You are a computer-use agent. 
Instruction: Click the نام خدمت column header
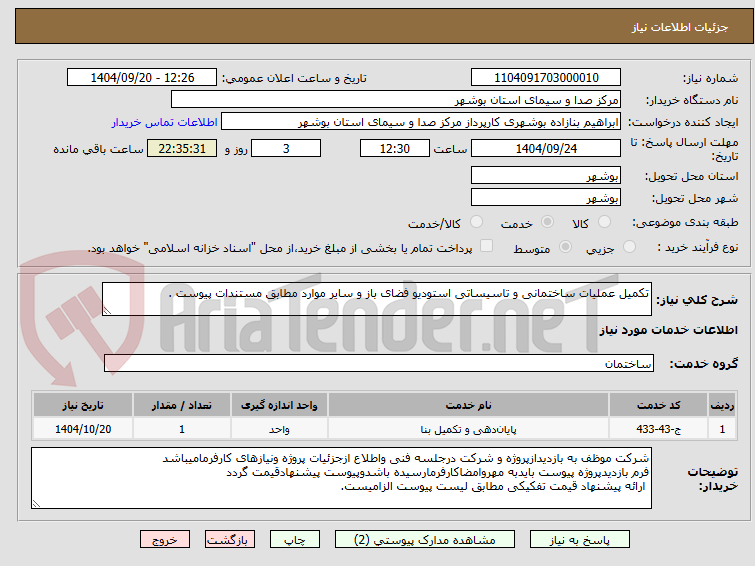[469, 405]
